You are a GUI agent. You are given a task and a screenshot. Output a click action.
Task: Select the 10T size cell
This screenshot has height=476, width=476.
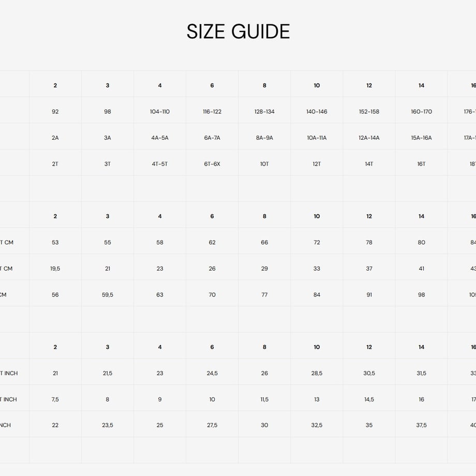pyautogui.click(x=264, y=164)
